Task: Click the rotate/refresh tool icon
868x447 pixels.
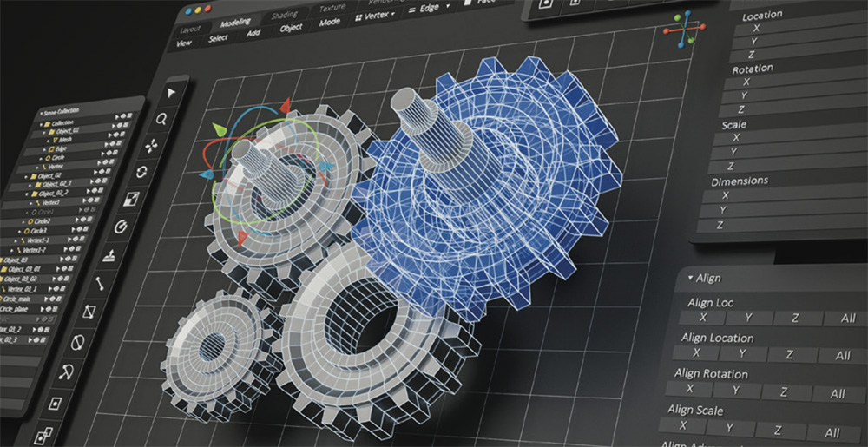Action: [142, 171]
